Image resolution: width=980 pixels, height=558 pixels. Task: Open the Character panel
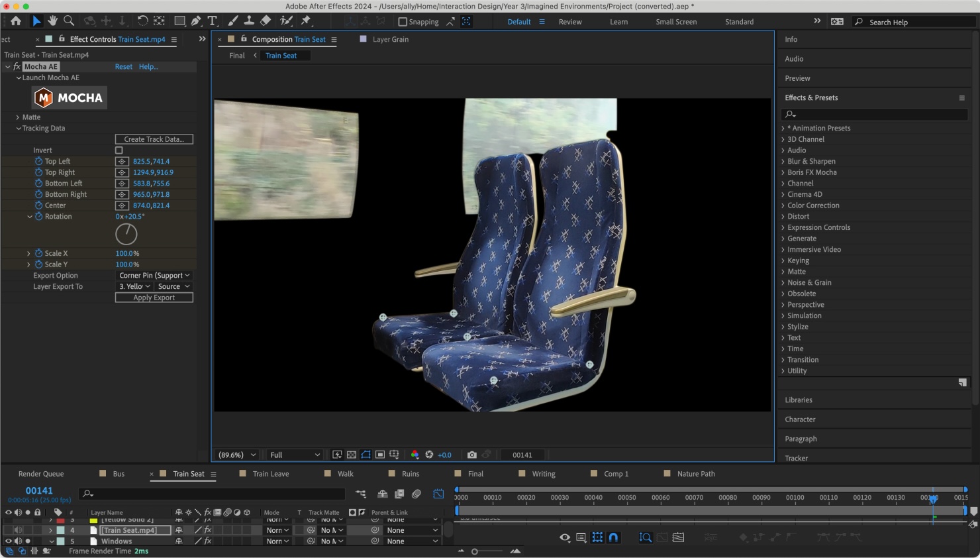pyautogui.click(x=800, y=419)
